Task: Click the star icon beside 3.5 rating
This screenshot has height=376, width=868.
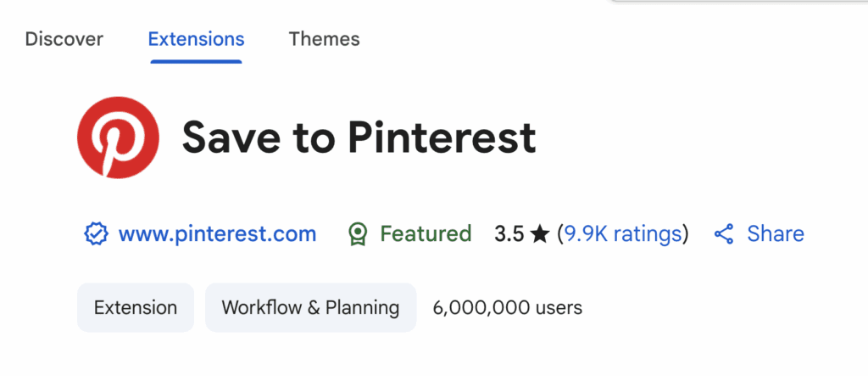Action: coord(539,234)
